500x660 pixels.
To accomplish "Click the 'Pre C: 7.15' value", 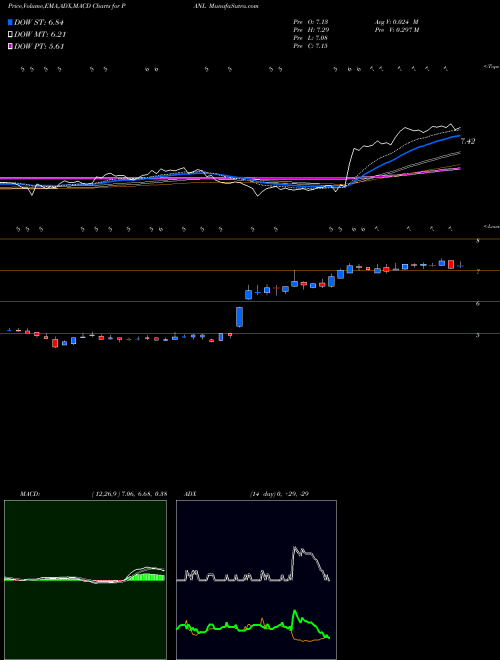I will 311,46.
